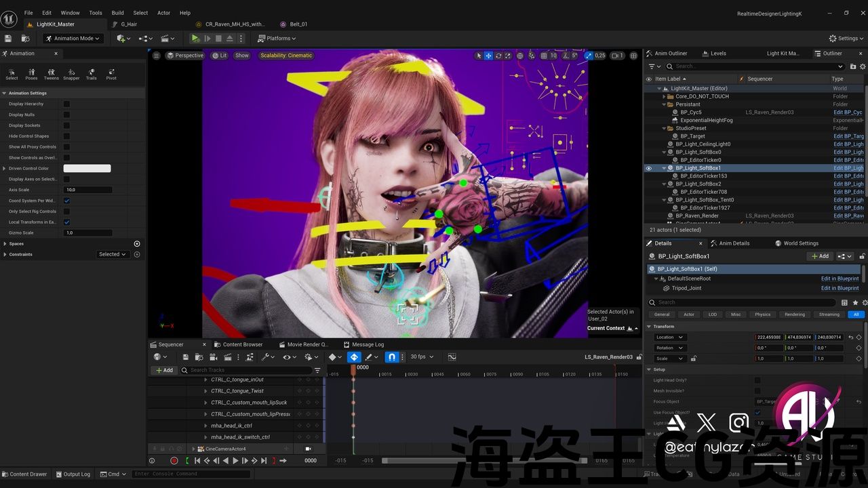Toggle the sequencer snapping magnet icon
The image size is (868, 488).
391,357
